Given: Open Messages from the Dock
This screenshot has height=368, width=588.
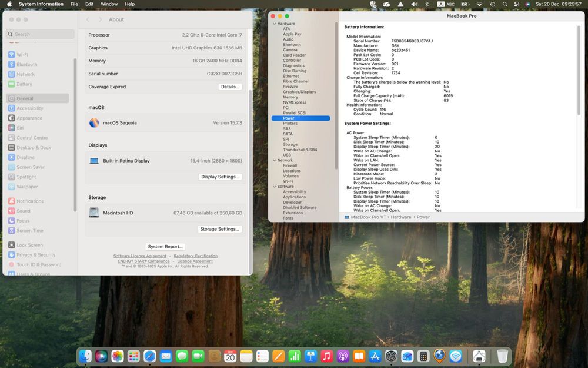Looking at the screenshot, I should click(182, 356).
